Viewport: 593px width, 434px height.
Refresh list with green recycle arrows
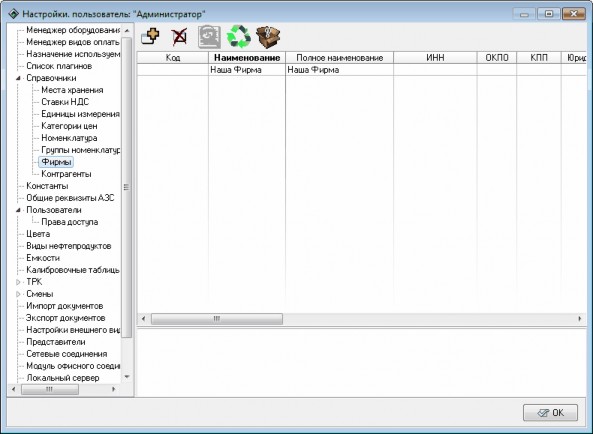(239, 37)
